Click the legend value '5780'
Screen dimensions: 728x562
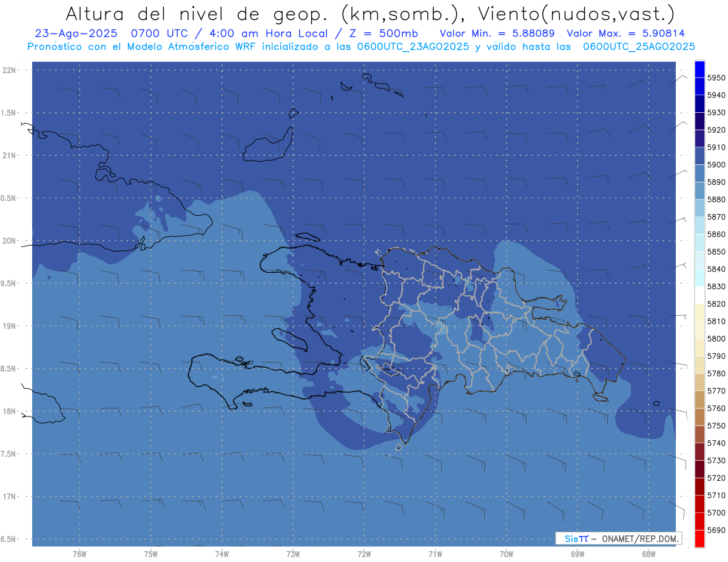716,373
